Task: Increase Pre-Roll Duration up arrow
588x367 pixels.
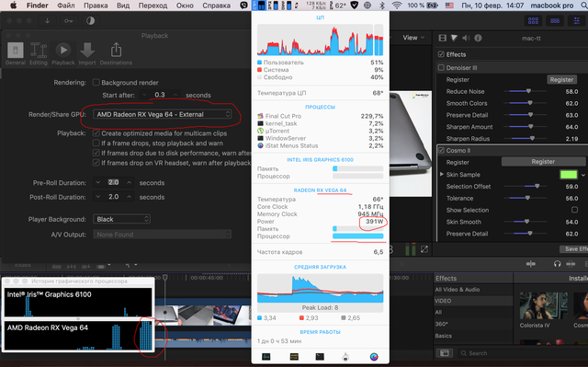Action: pyautogui.click(x=129, y=182)
